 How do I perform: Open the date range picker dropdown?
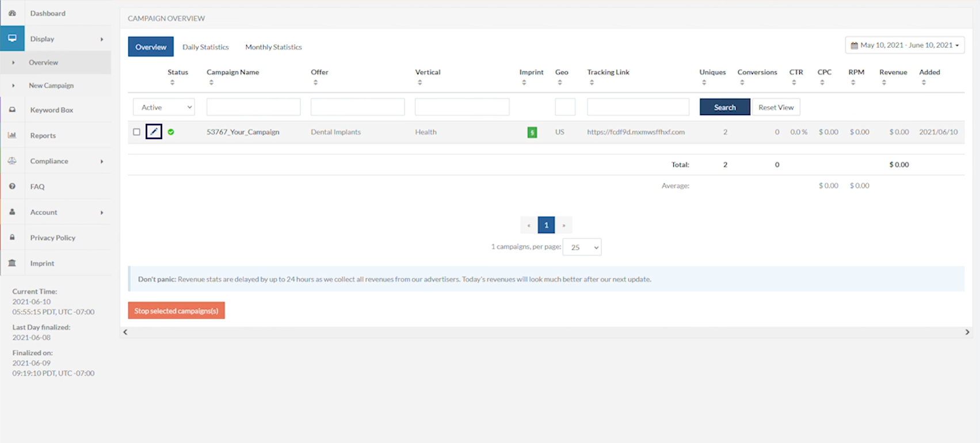[x=905, y=45]
